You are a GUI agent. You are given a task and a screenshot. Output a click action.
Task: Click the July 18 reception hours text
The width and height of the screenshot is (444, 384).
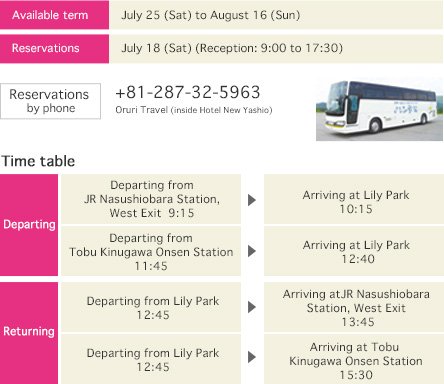tap(232, 48)
